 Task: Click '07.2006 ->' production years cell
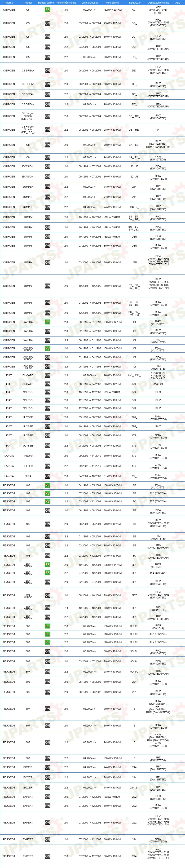point(89,375)
